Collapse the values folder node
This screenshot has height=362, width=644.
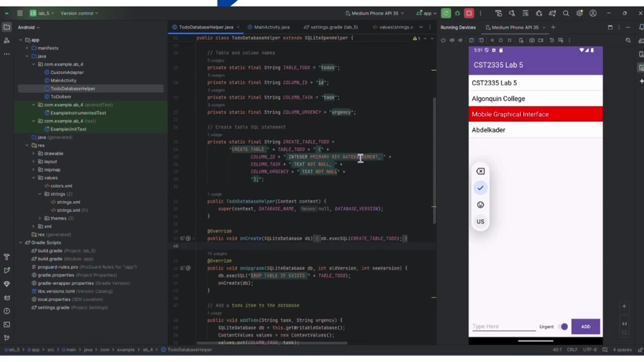point(34,177)
